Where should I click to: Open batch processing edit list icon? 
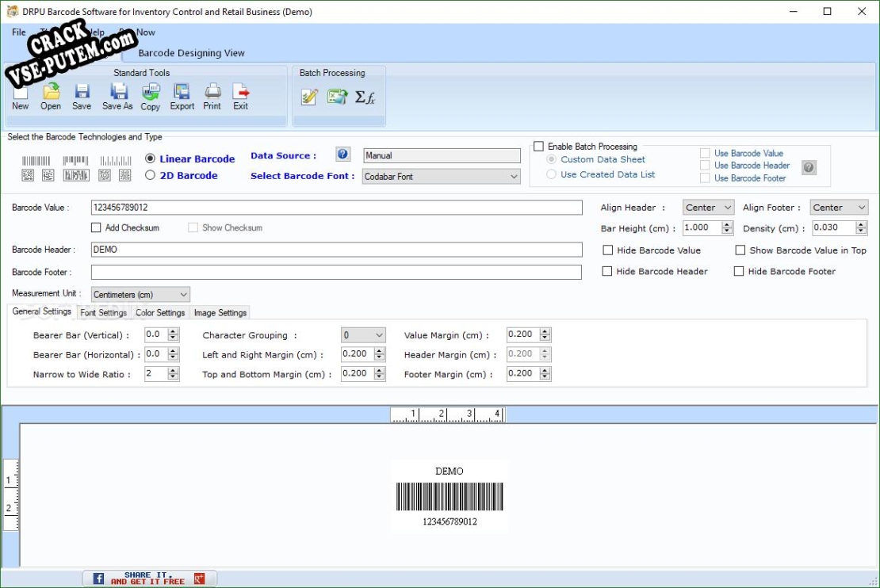[x=309, y=97]
